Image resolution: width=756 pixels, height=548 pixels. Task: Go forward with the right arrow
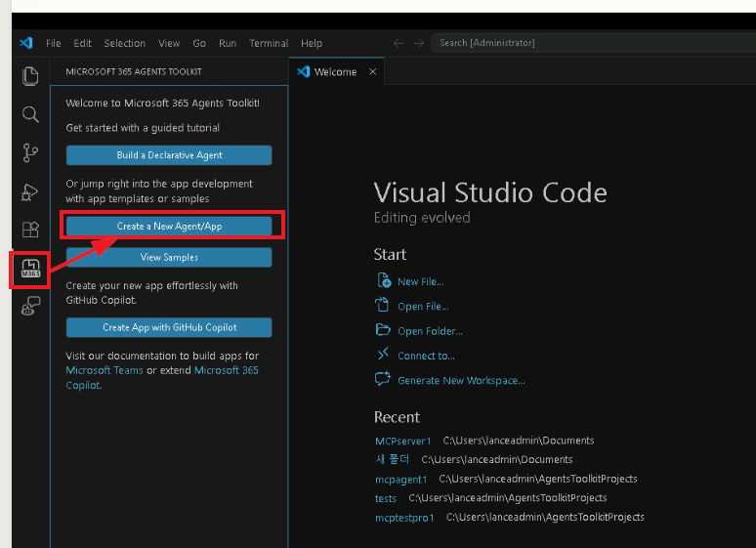coord(419,43)
